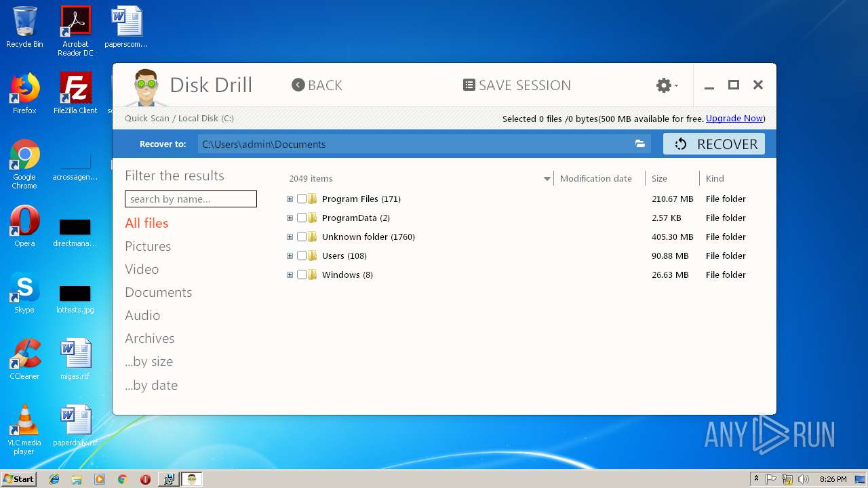The image size is (868, 488).
Task: Expand the Unknown folder node
Action: click(290, 237)
